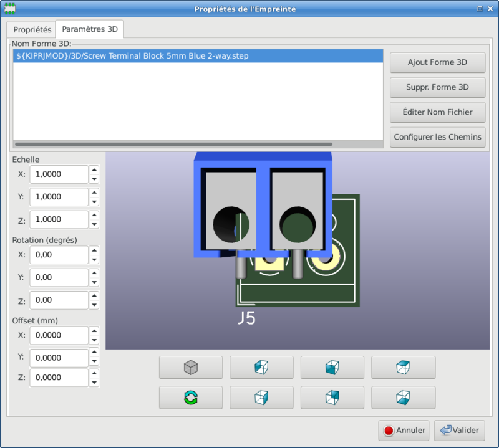Show left side view of 3D model
This screenshot has width=499, height=448.
click(261, 368)
